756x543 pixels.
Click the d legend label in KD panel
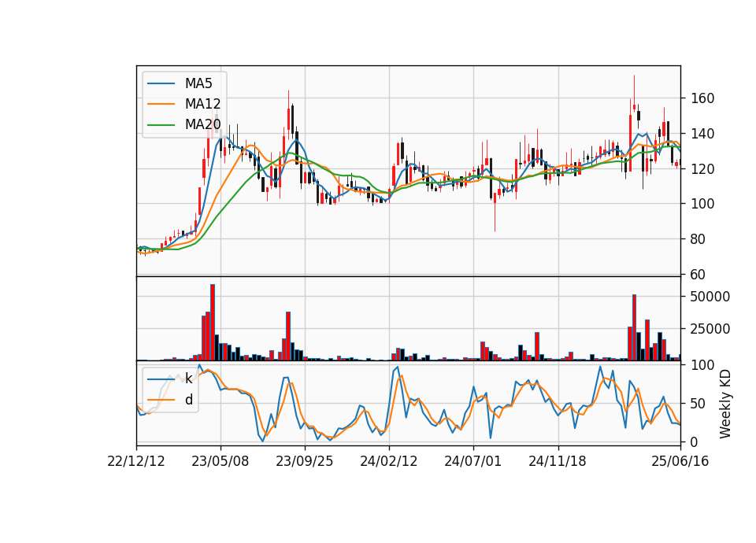(188, 400)
